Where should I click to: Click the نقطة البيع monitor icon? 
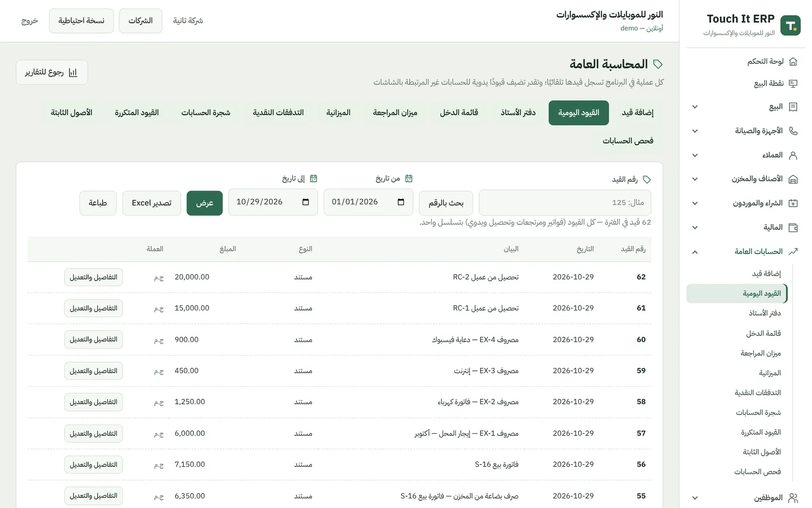793,83
